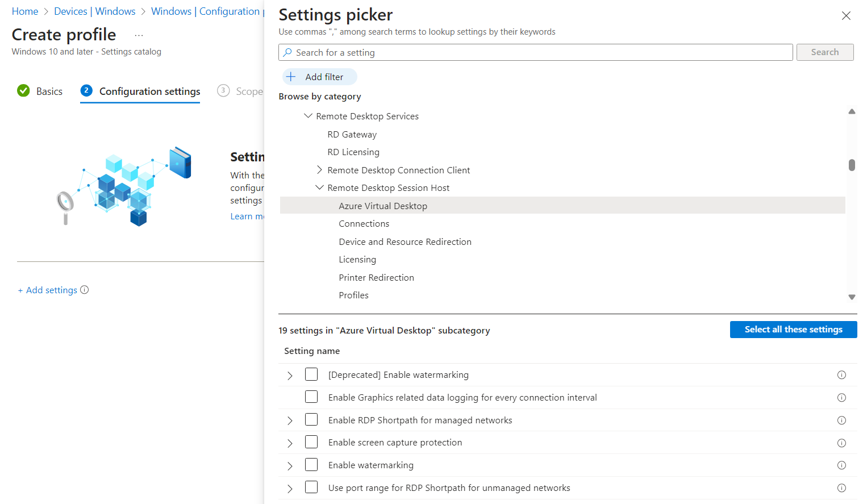The width and height of the screenshot is (867, 504).
Task: Open info tooltip for Enable watermarking setting
Action: point(841,464)
